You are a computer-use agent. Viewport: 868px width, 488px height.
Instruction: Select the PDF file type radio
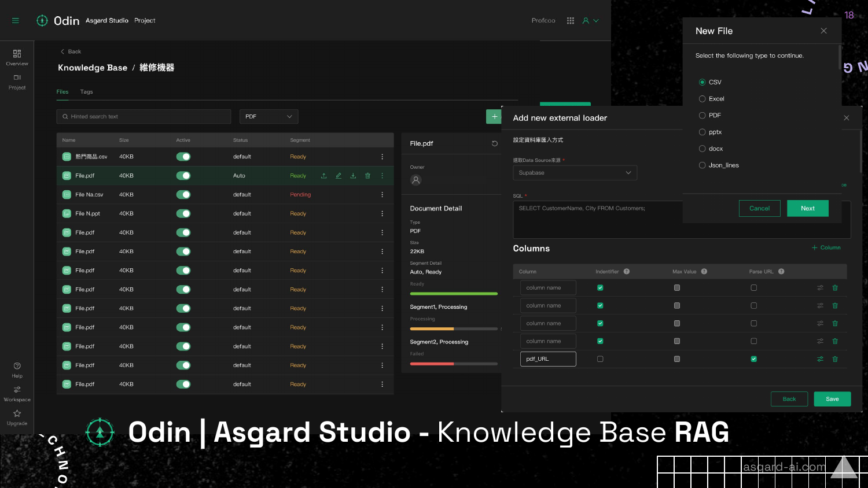tap(702, 116)
